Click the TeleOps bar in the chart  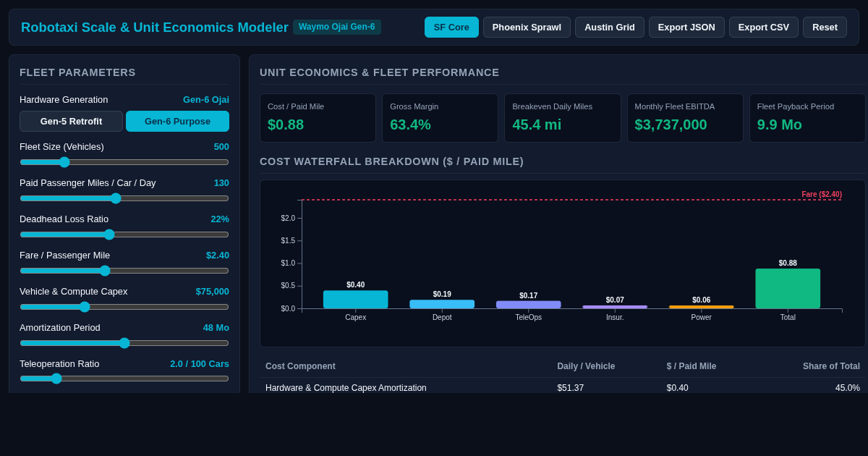pyautogui.click(x=528, y=305)
